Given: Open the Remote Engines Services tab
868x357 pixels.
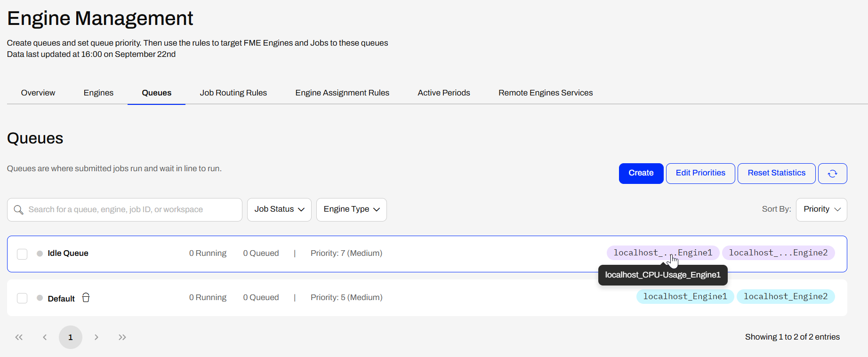Looking at the screenshot, I should [546, 93].
